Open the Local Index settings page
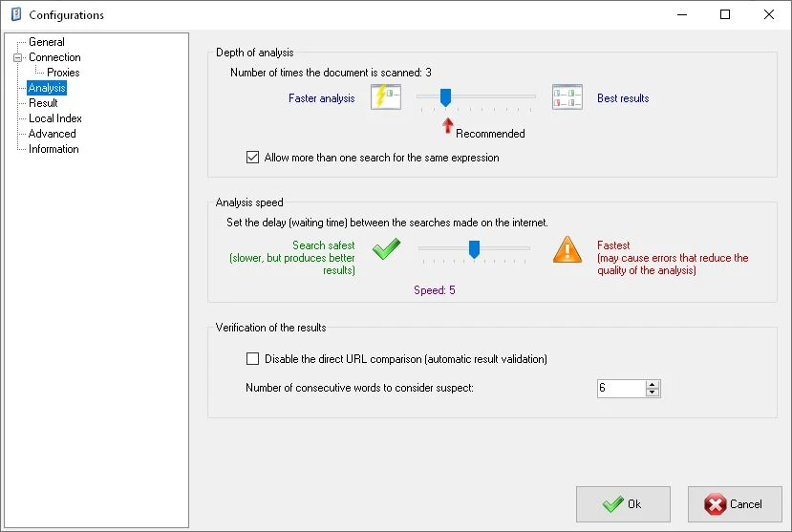792x532 pixels. [54, 118]
